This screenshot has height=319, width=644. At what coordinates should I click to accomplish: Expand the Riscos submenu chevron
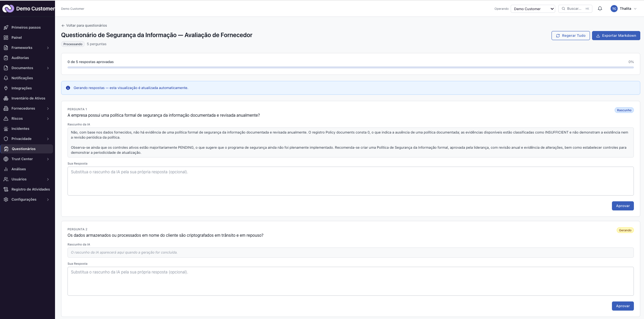click(x=48, y=119)
